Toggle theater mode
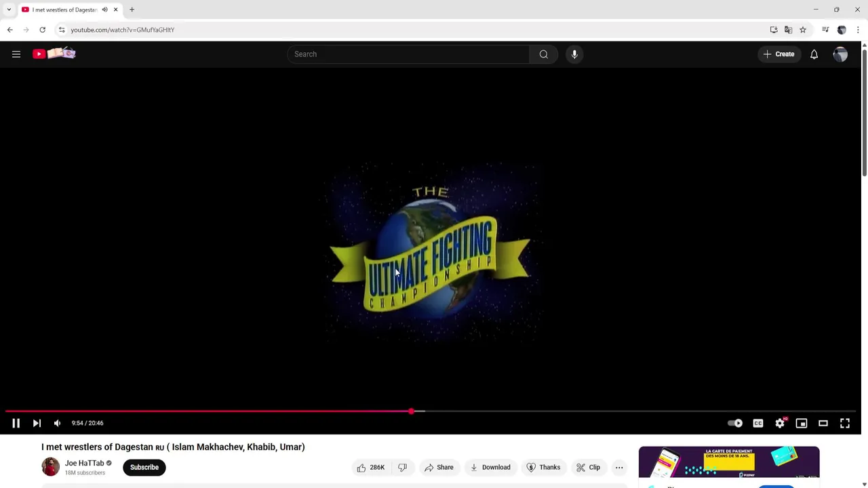The image size is (868, 488). (x=823, y=423)
